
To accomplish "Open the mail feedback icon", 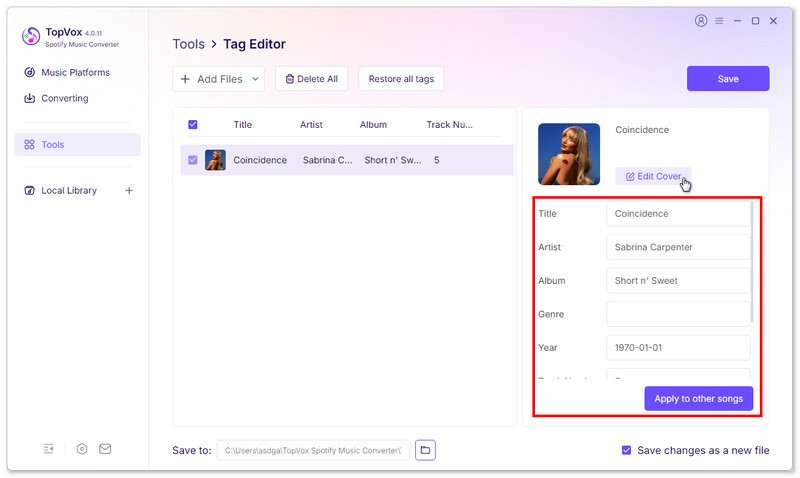I will [x=105, y=449].
